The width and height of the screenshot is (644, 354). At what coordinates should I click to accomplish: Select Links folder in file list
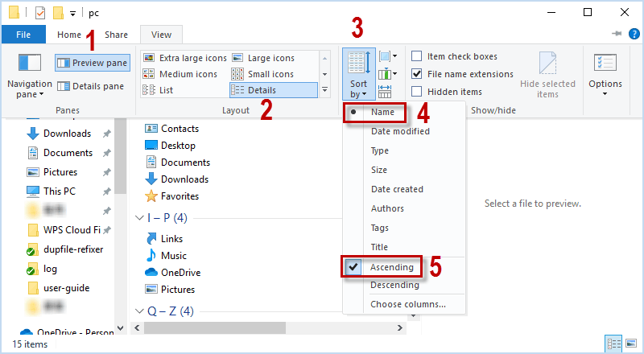coord(164,239)
